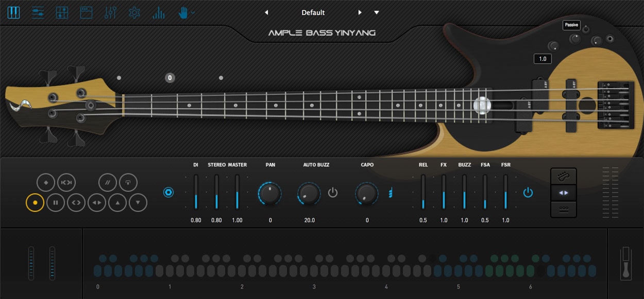Click the round button with left-right triangles
Viewport: 644px width, 299px height.
[x=97, y=203]
